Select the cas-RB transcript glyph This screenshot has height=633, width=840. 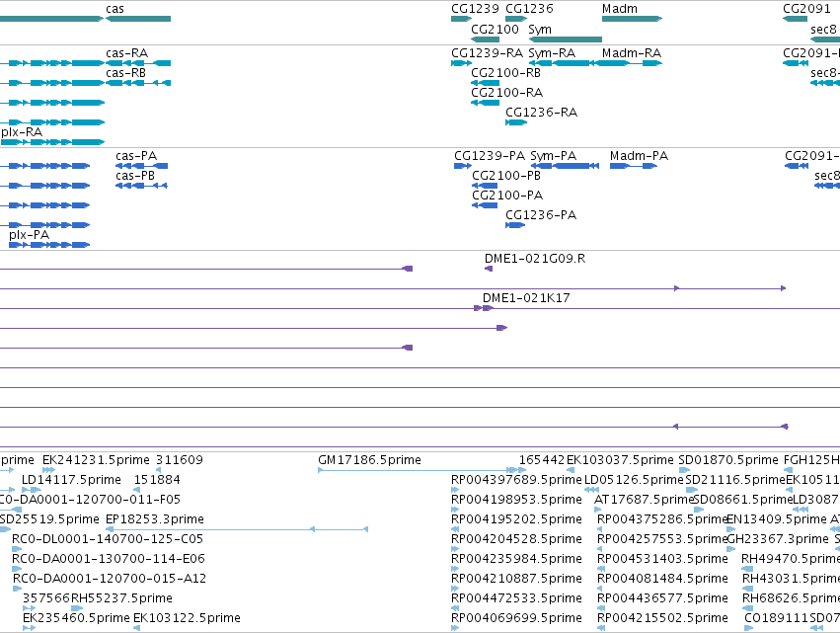click(x=138, y=83)
